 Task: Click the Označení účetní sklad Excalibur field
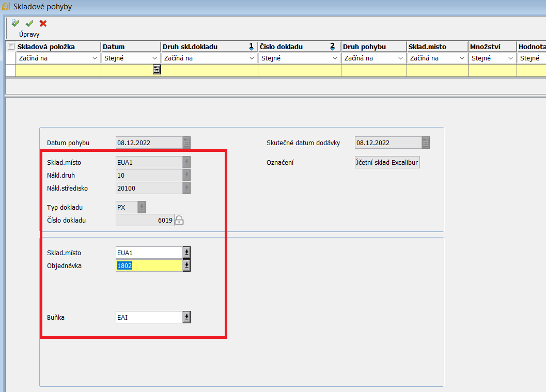pyautogui.click(x=387, y=163)
